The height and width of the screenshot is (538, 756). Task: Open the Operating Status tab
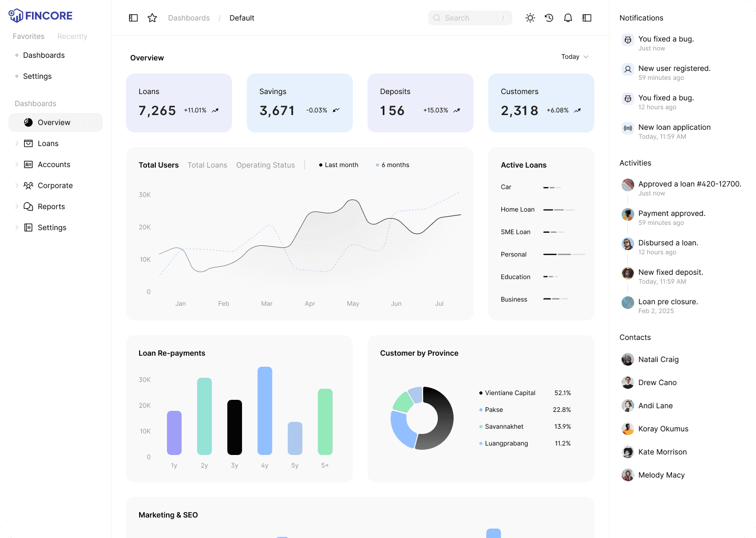click(266, 165)
